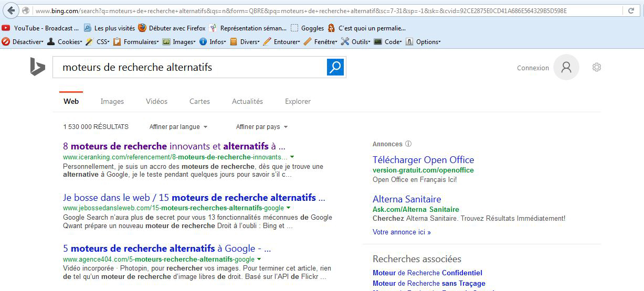Open the YouTube bookmark
This screenshot has width=644, height=291.
pos(40,28)
